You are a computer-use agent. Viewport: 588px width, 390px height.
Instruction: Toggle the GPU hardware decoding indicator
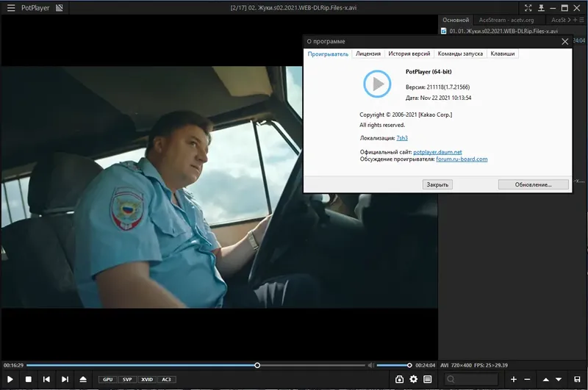coord(107,380)
